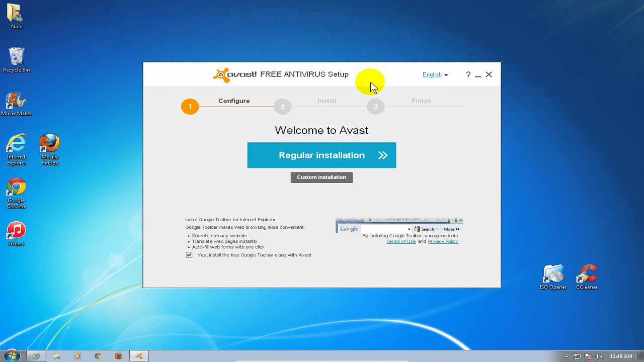Click step 2 Install circle
Image resolution: width=644 pixels, height=362 pixels.
pyautogui.click(x=283, y=106)
